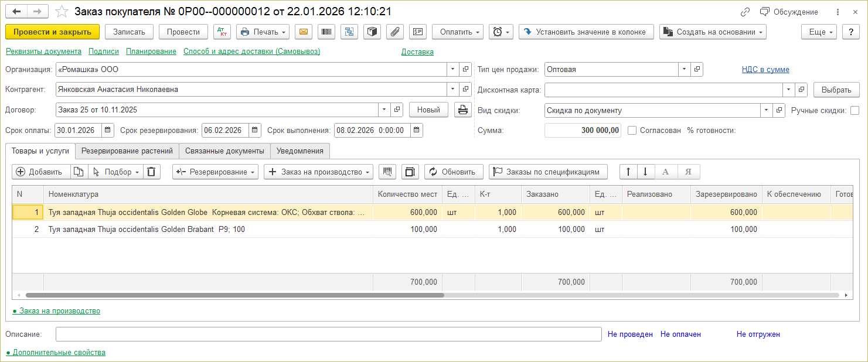Switch to Резервирование растений tab
The width and height of the screenshot is (868, 362).
tap(127, 151)
